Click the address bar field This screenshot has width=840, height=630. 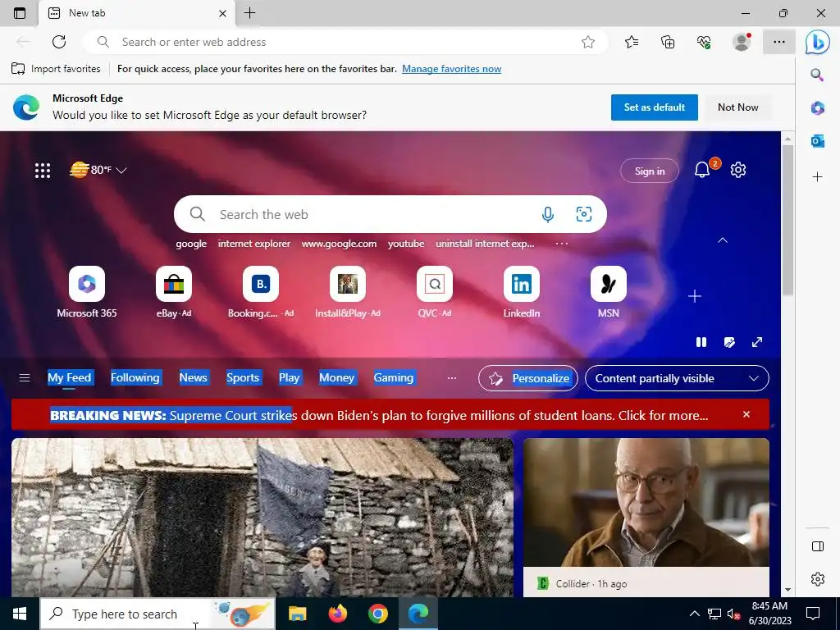tap(345, 42)
